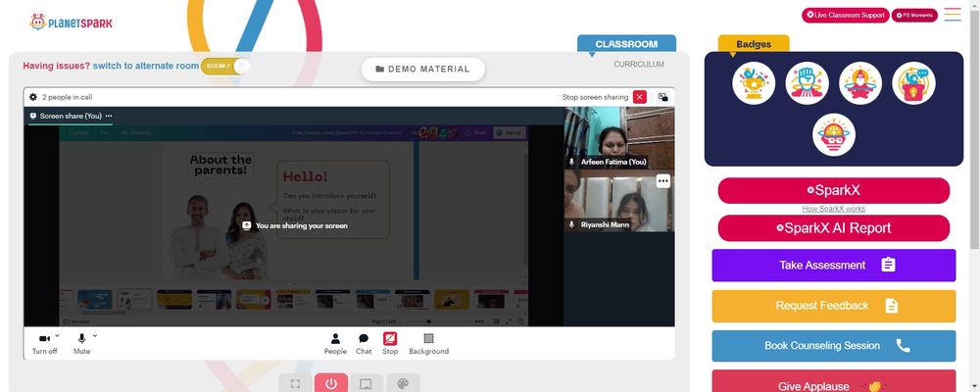Click "2 people in call" text
This screenshot has width=980, height=392.
(x=68, y=97)
